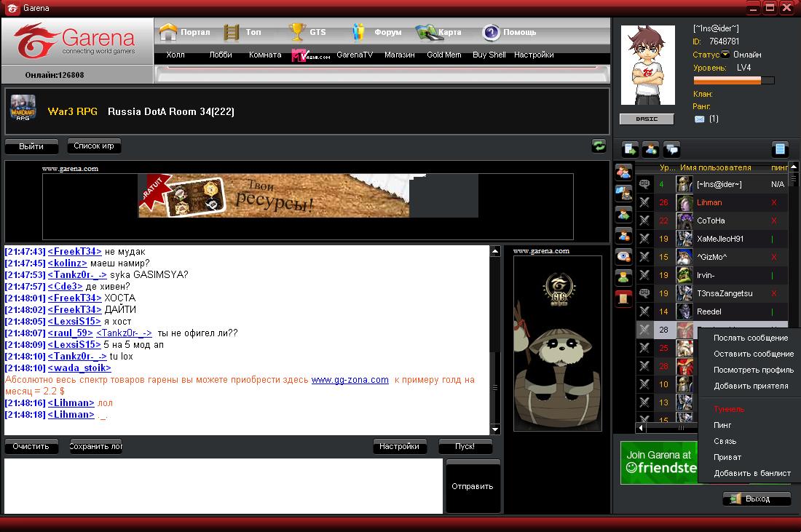Click the chat Настройки button
The width and height of the screenshot is (801, 532).
tap(400, 446)
